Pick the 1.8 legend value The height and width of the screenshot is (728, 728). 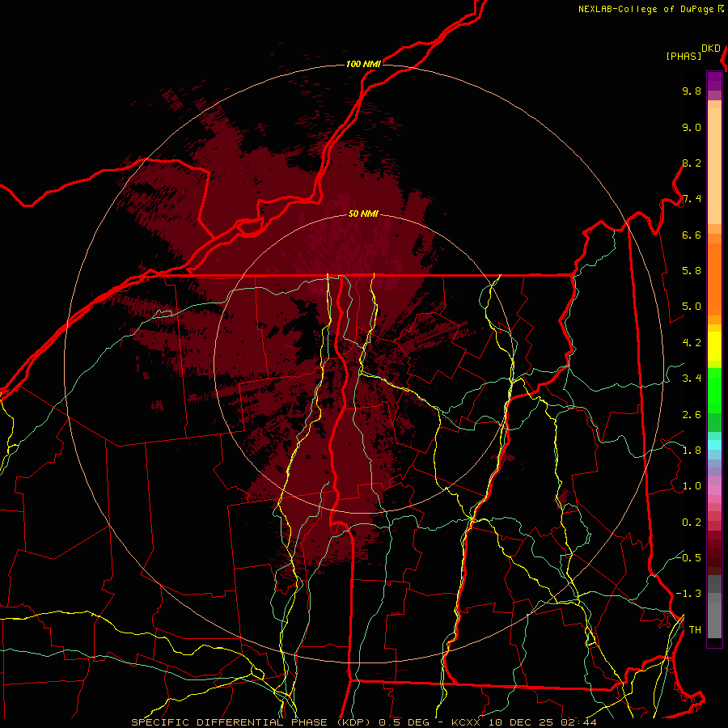692,451
